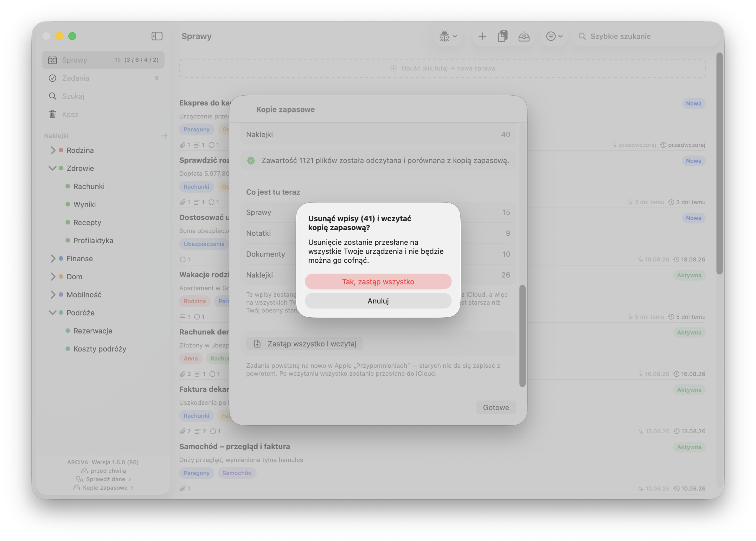Click the plus add new case icon

coord(482,36)
